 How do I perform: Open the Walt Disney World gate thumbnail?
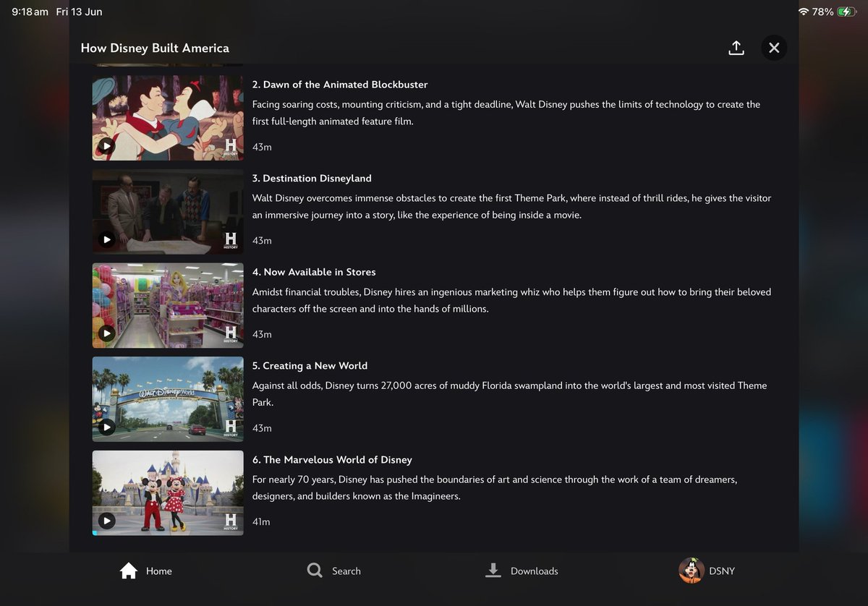(168, 399)
